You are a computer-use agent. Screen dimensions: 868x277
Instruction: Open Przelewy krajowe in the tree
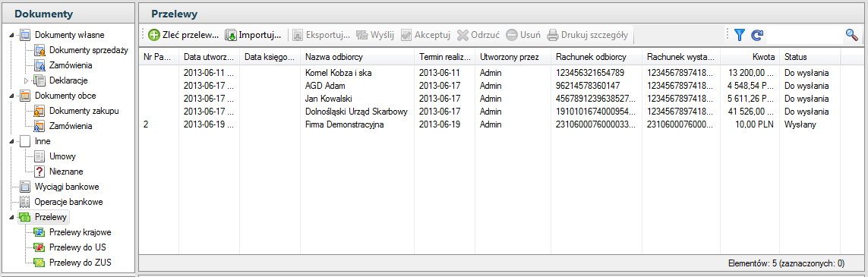tap(80, 232)
